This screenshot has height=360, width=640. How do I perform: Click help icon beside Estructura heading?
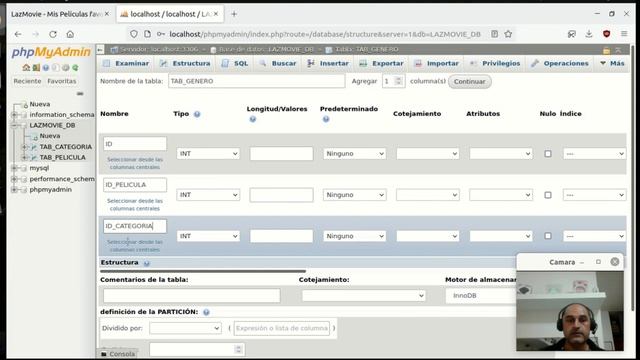[147, 263]
